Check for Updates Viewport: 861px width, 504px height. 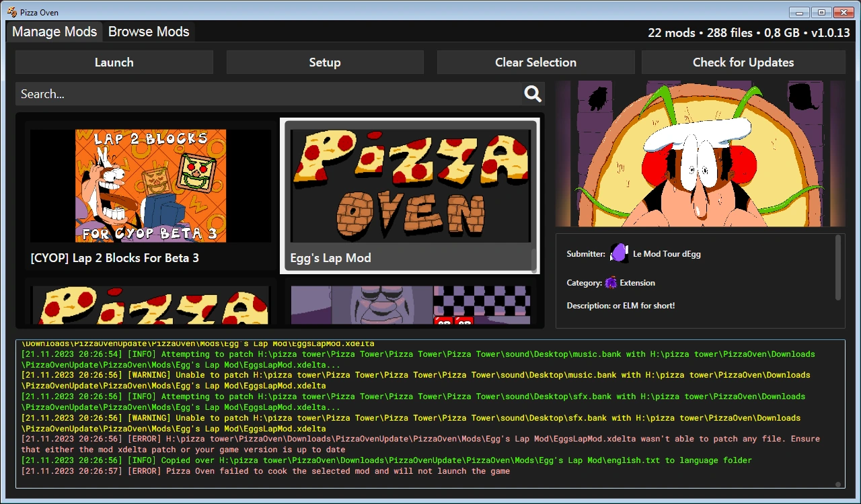coord(743,62)
